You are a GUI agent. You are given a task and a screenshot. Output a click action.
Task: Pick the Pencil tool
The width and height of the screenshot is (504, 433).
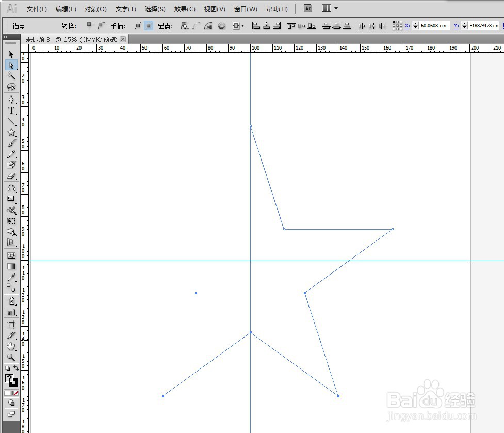pyautogui.click(x=11, y=154)
